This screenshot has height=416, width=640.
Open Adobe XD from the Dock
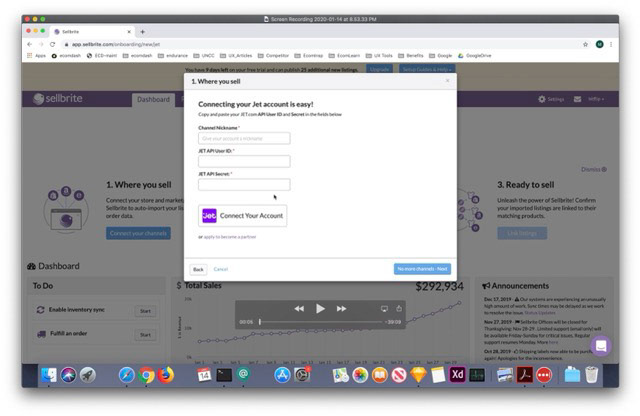[457, 375]
